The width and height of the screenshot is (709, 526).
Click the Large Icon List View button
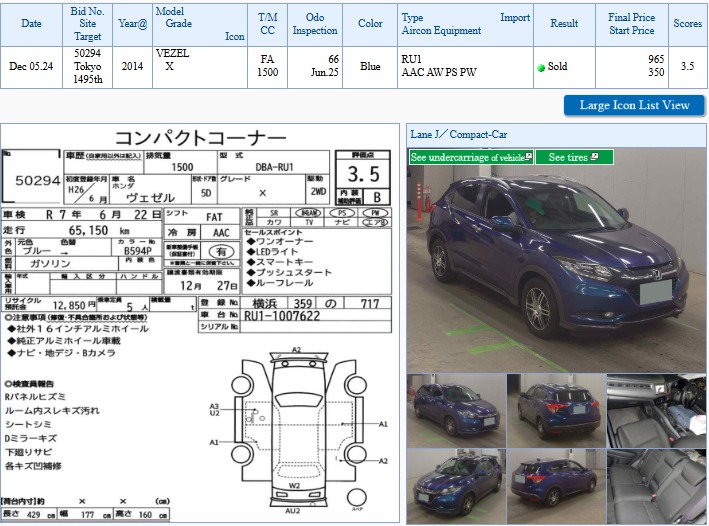[634, 105]
